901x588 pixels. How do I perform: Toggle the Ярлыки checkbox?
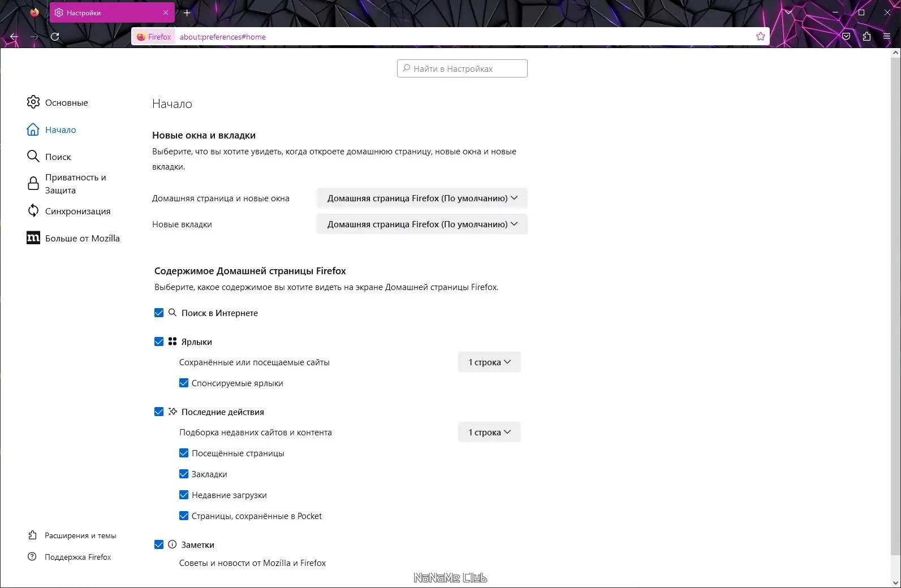point(159,341)
